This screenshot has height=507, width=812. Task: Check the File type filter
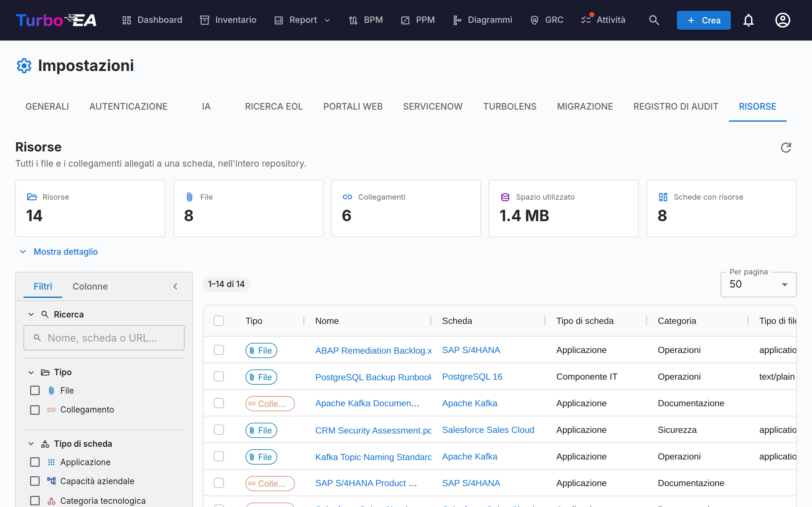(x=35, y=390)
